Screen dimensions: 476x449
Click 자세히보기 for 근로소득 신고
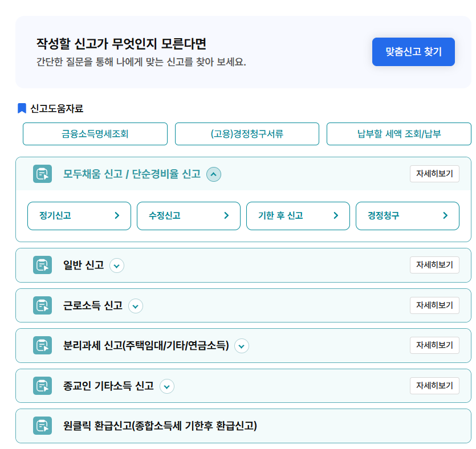click(x=434, y=305)
